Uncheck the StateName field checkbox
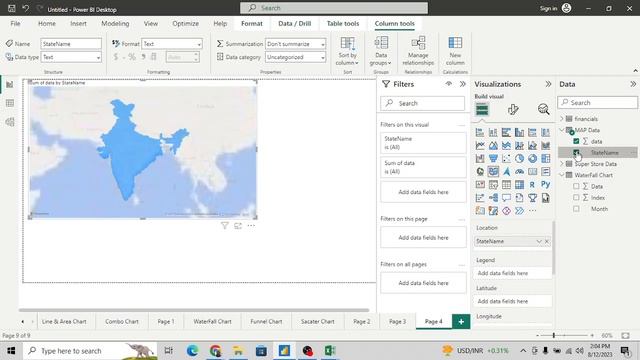 tap(576, 153)
